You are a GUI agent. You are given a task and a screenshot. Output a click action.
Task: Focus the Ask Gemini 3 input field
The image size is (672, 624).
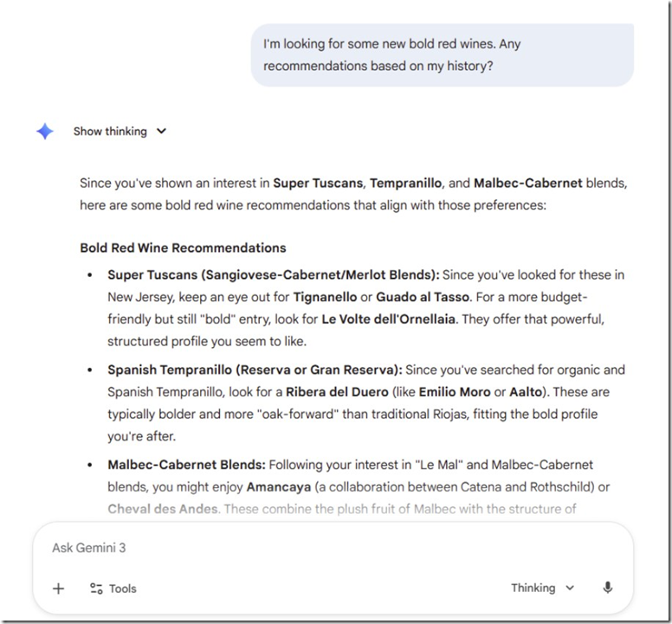click(333, 548)
